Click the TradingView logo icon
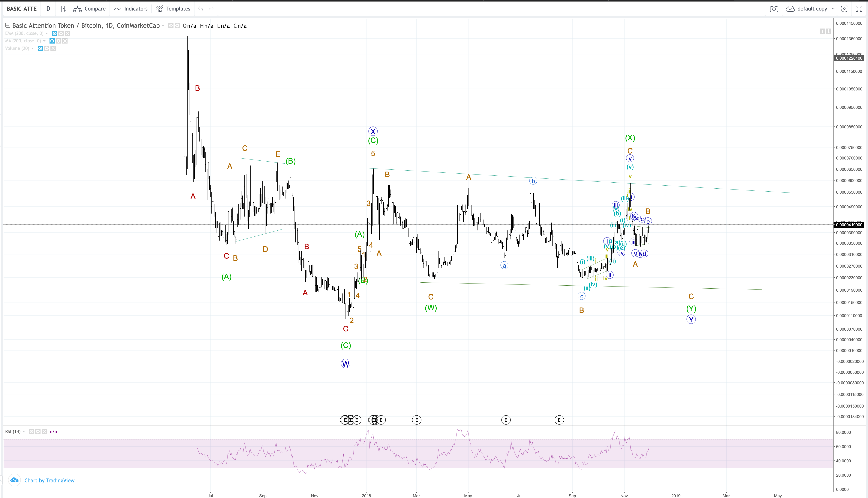 coord(14,480)
